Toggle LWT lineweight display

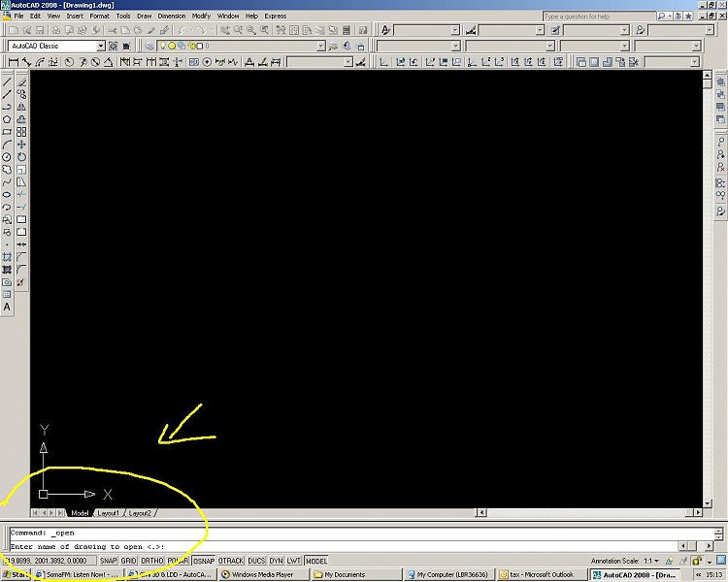[x=293, y=561]
